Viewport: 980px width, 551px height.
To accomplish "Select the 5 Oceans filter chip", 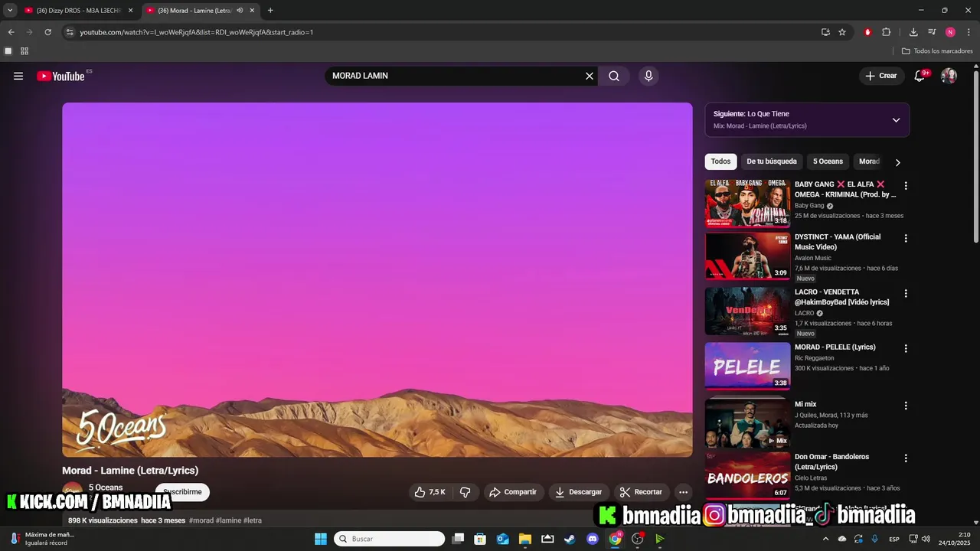I will point(828,161).
